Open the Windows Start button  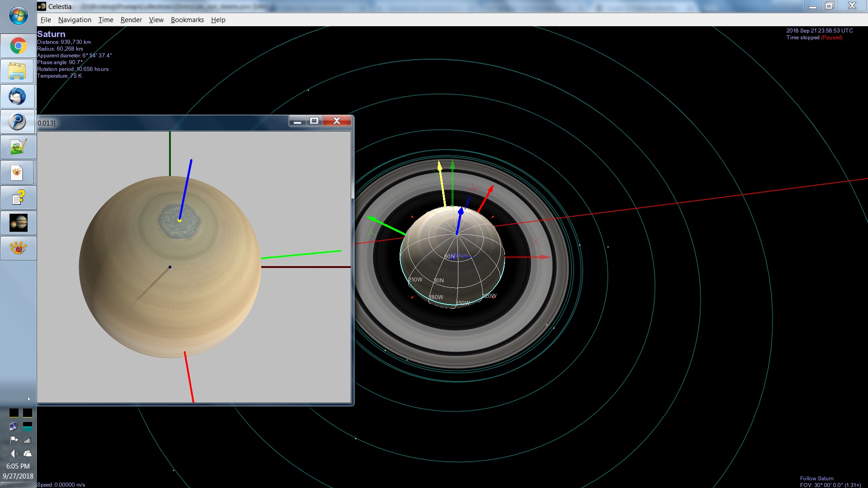pyautogui.click(x=18, y=16)
